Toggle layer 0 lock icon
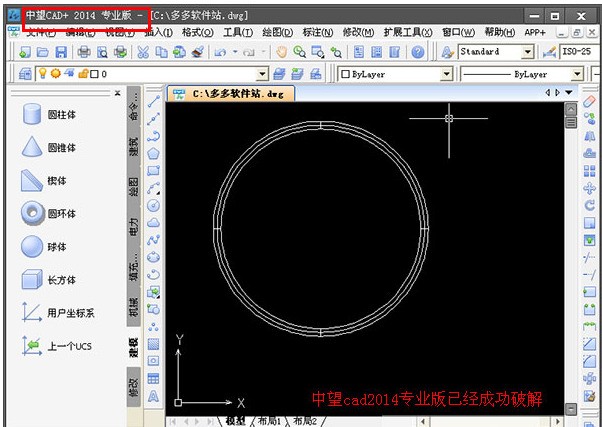 pos(83,74)
